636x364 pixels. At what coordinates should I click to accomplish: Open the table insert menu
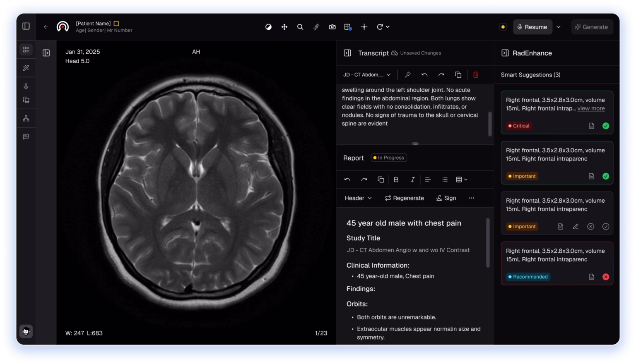[461, 180]
